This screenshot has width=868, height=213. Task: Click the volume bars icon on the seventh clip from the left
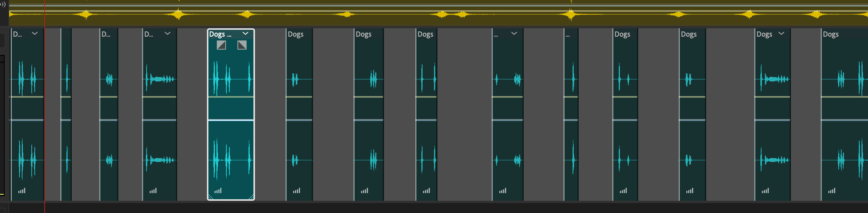365,190
